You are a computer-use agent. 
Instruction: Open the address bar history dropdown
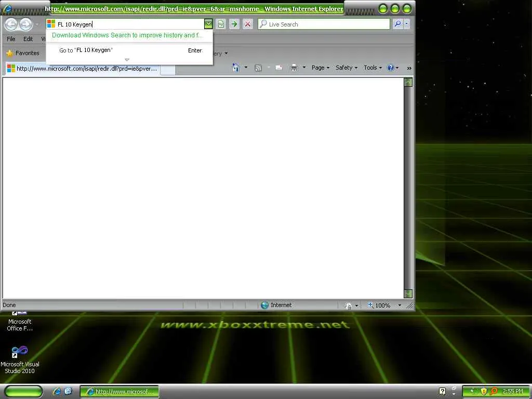208,24
